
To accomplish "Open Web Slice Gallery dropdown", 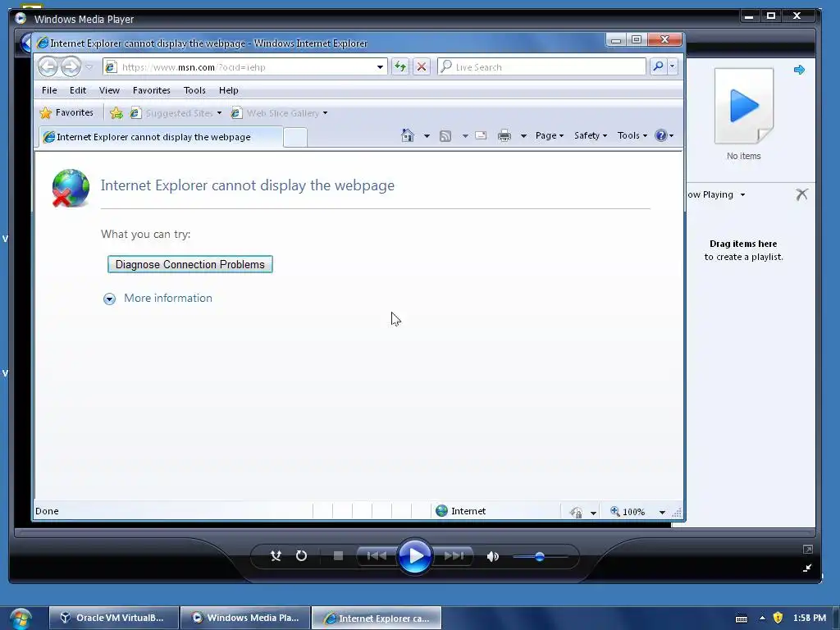I will tap(279, 113).
